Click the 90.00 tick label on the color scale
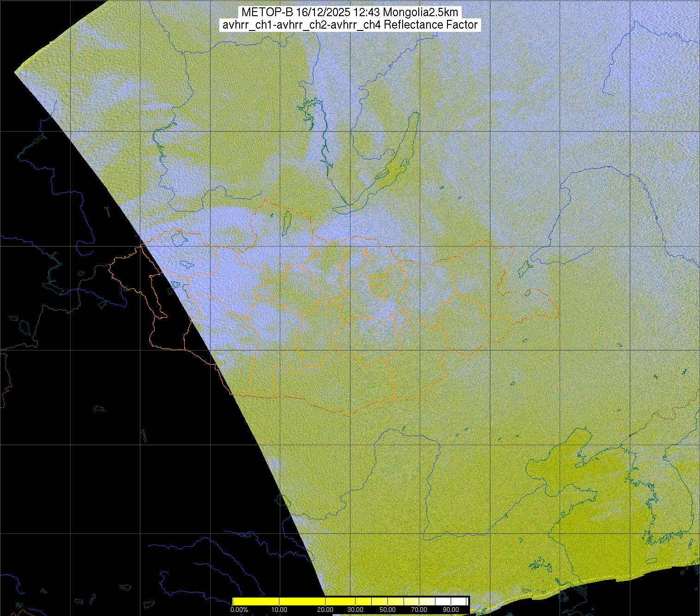700x616 pixels. [x=452, y=610]
